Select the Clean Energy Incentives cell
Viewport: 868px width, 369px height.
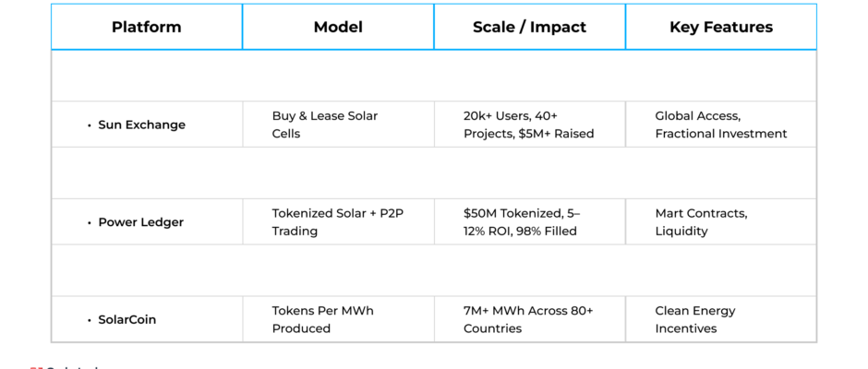721,319
